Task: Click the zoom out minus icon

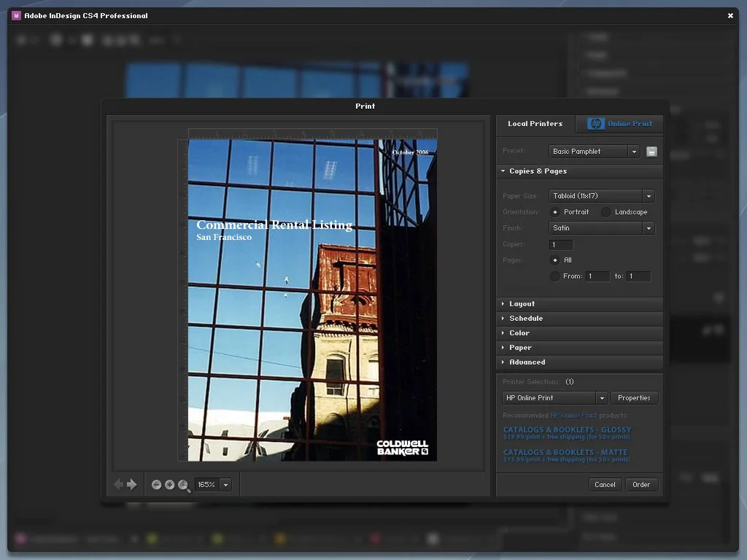Action: pyautogui.click(x=156, y=484)
